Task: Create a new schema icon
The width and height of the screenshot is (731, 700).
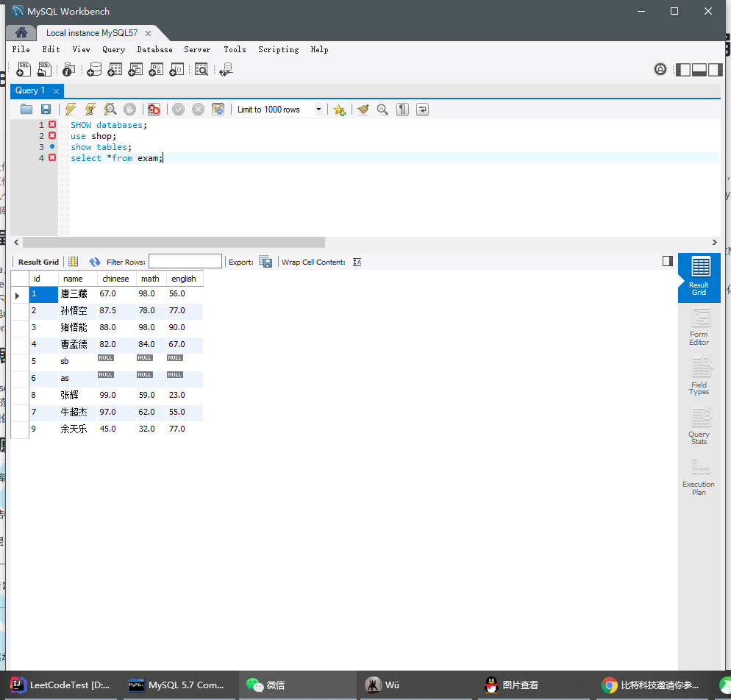Action: pos(94,69)
